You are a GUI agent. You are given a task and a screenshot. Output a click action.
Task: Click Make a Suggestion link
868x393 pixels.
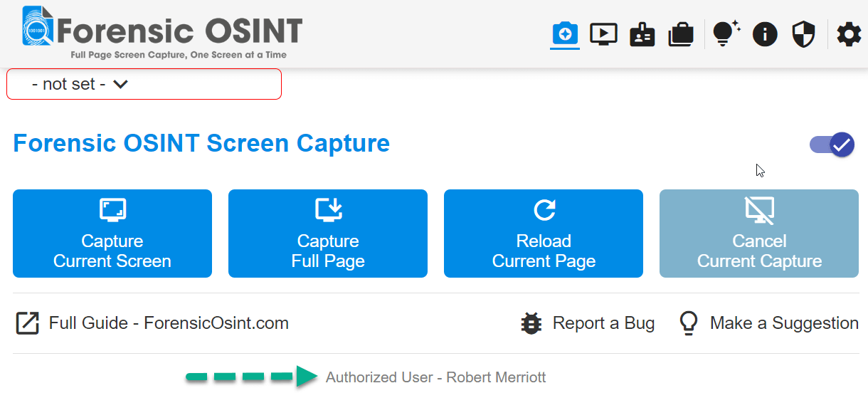click(768, 323)
